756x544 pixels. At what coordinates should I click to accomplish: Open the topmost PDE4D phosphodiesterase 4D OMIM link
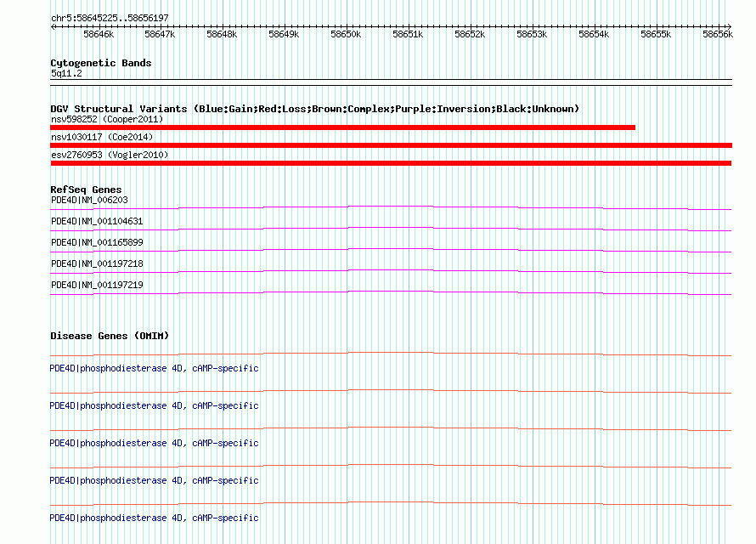pos(154,368)
